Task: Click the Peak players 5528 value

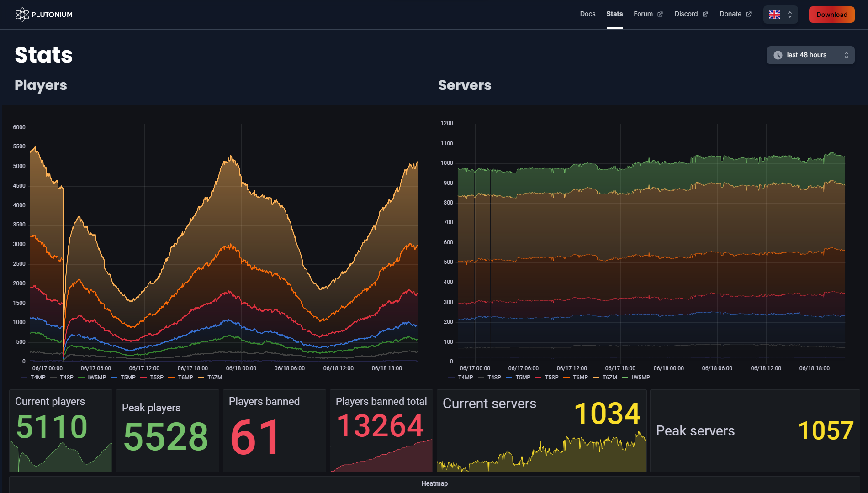Action: (166, 436)
